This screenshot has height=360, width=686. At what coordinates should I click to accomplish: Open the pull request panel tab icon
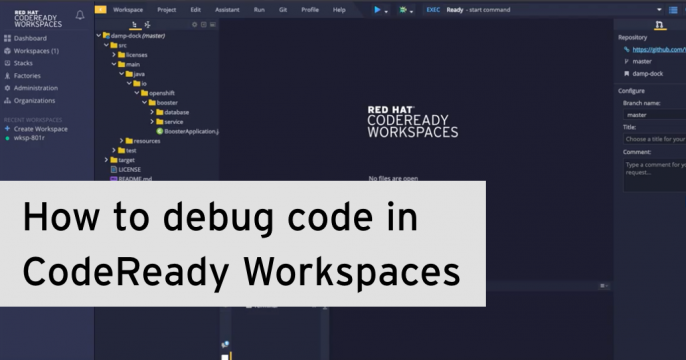pyautogui.click(x=660, y=25)
